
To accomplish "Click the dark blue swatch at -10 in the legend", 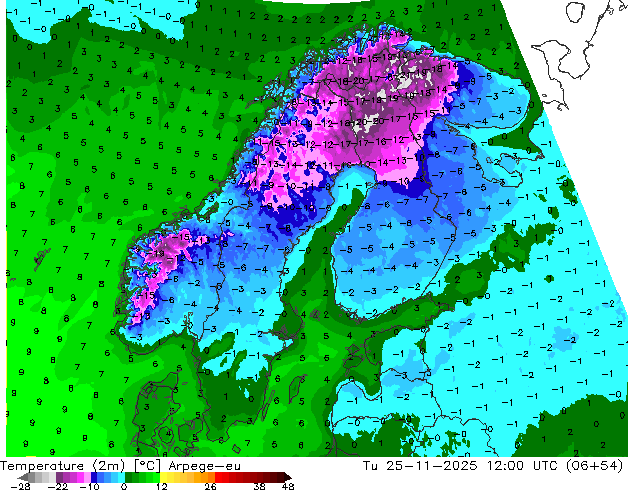I will (x=94, y=477).
